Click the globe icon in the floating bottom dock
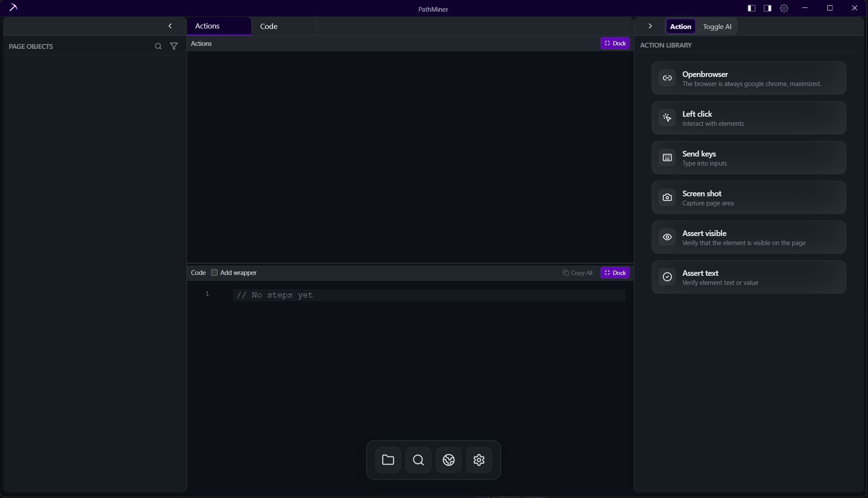The image size is (868, 498). click(x=448, y=460)
